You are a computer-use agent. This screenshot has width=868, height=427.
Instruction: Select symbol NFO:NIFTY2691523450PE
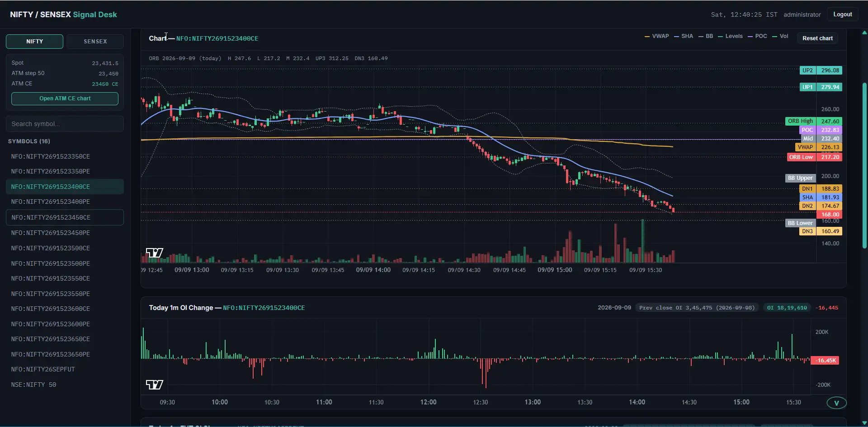65,233
